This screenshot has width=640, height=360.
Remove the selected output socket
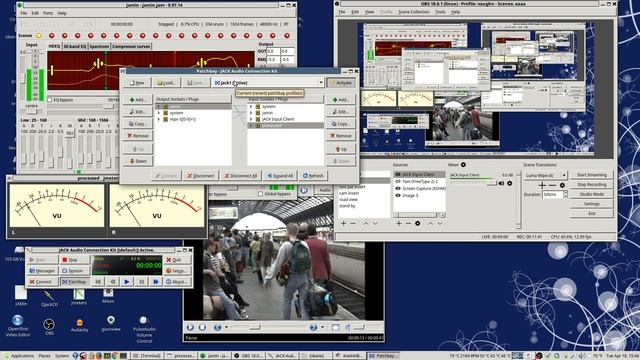(x=138, y=136)
